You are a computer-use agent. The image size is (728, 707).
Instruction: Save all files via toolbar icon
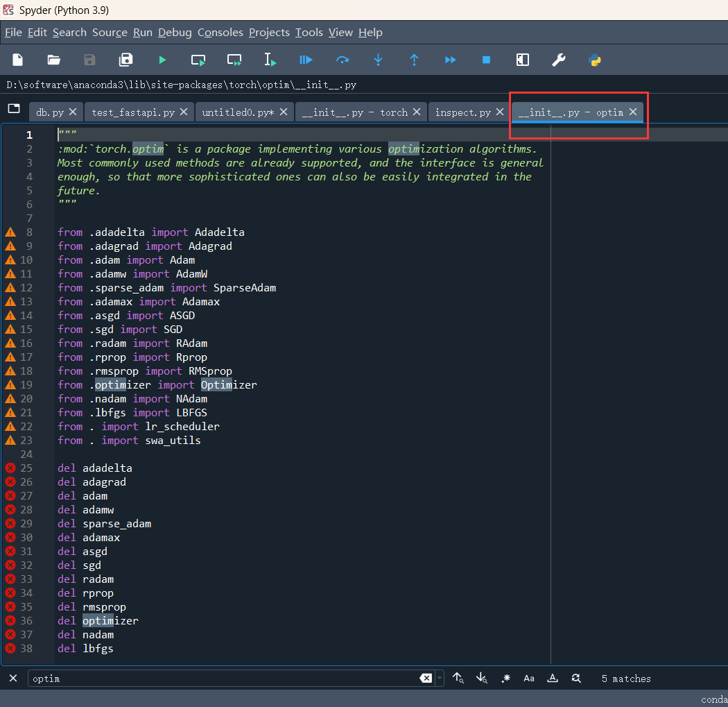tap(125, 60)
